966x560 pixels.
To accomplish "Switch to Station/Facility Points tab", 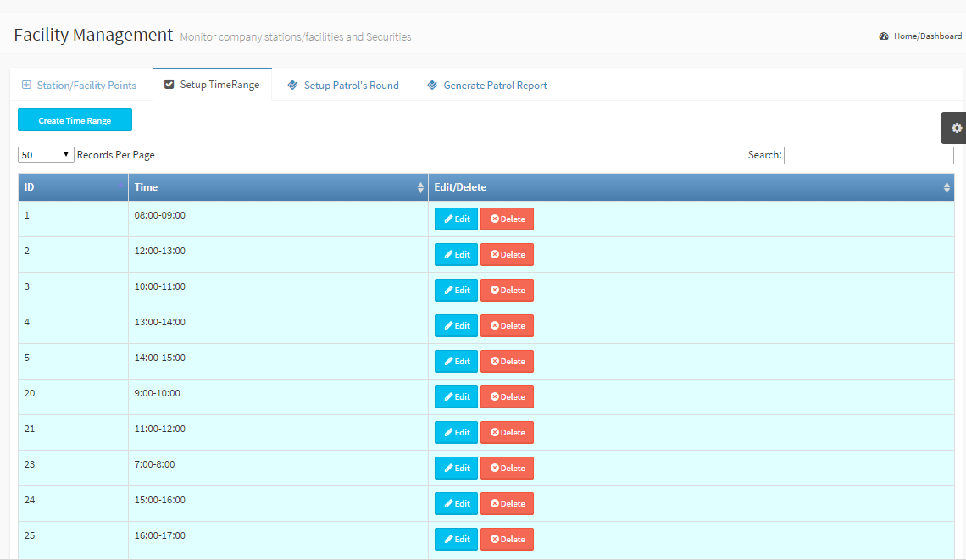I will [86, 86].
